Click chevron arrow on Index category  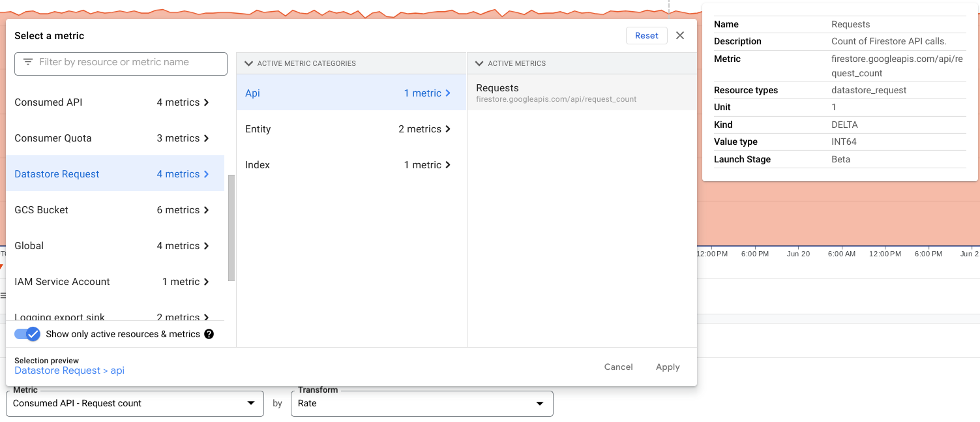click(x=448, y=165)
